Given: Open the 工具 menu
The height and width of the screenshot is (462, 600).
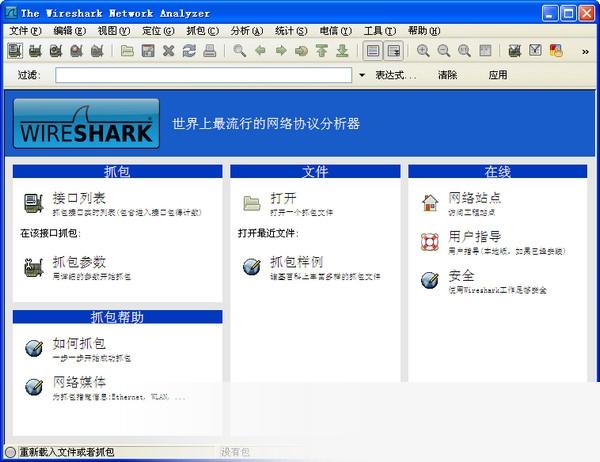Looking at the screenshot, I should click(x=380, y=31).
